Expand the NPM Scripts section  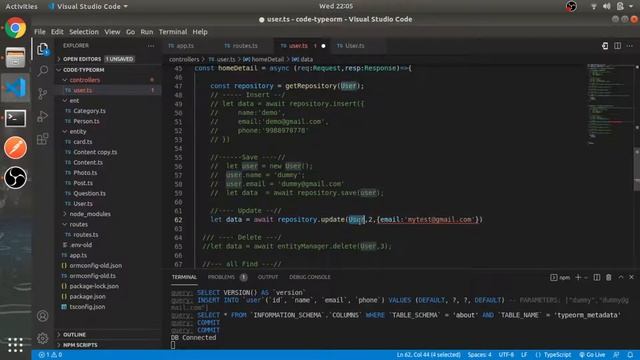click(x=109, y=345)
